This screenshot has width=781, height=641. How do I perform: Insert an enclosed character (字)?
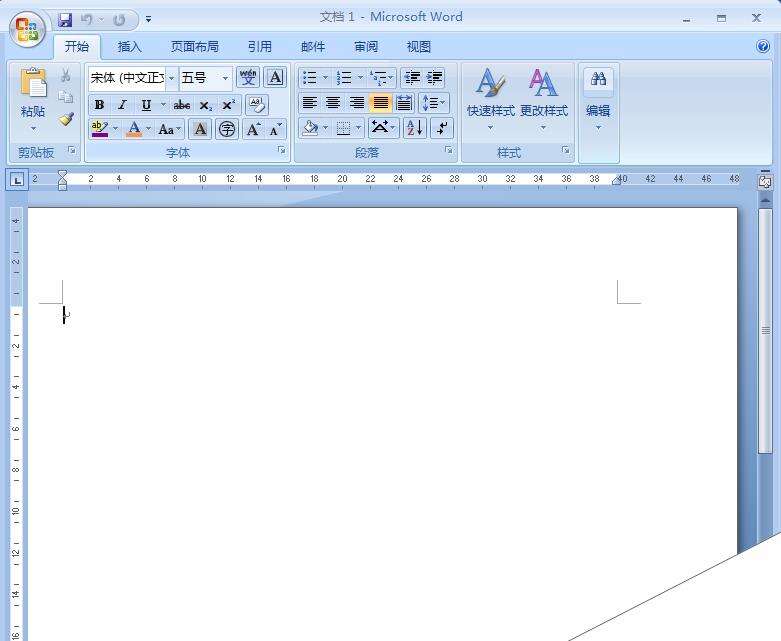(227, 129)
